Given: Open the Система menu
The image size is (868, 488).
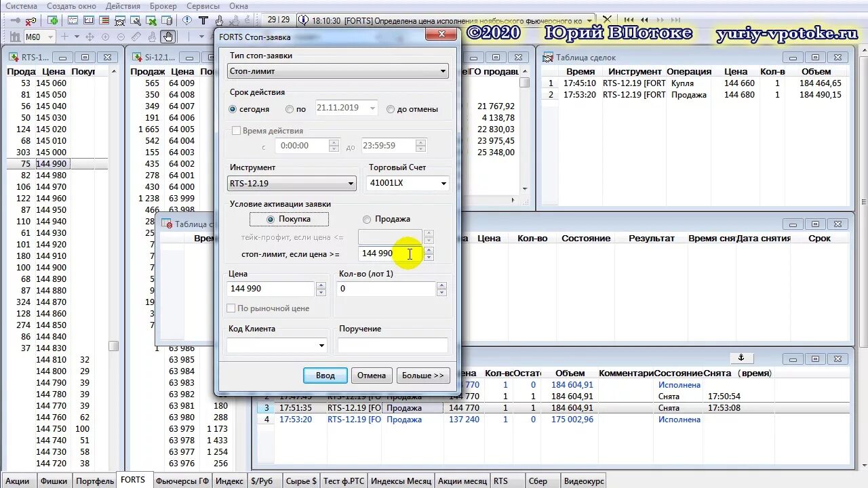Looking at the screenshot, I should tap(21, 5).
